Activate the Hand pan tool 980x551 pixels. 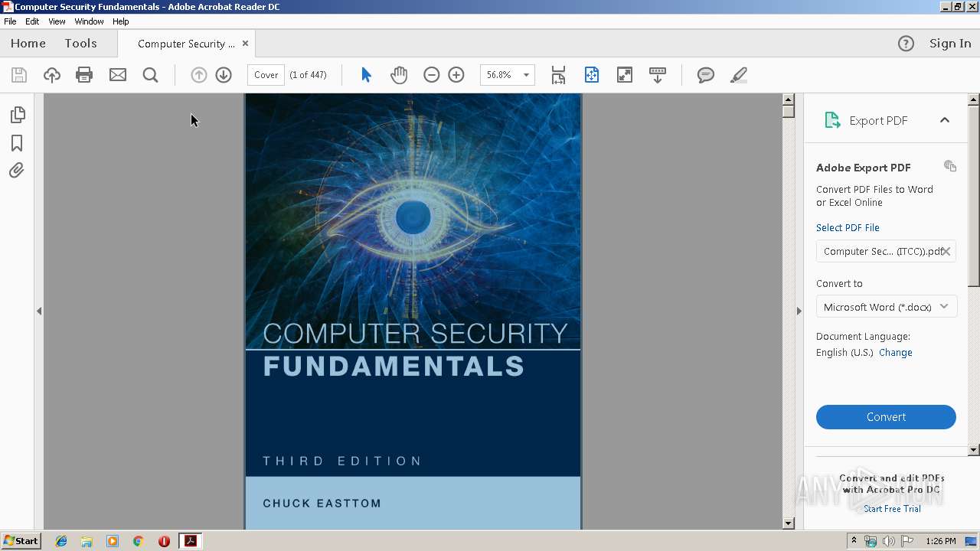coord(399,75)
